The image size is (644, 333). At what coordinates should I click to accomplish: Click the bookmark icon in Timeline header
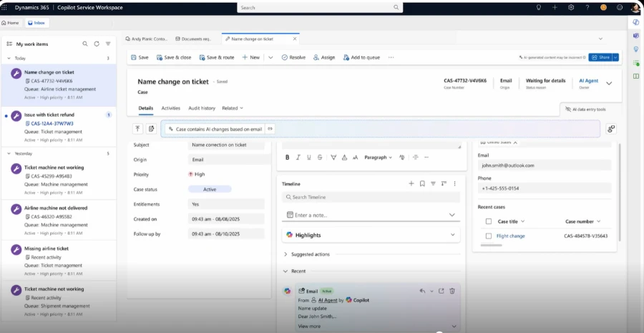coord(422,183)
